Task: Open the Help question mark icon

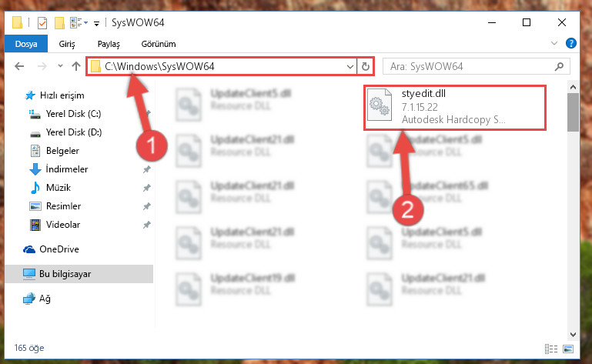Action: (x=571, y=43)
